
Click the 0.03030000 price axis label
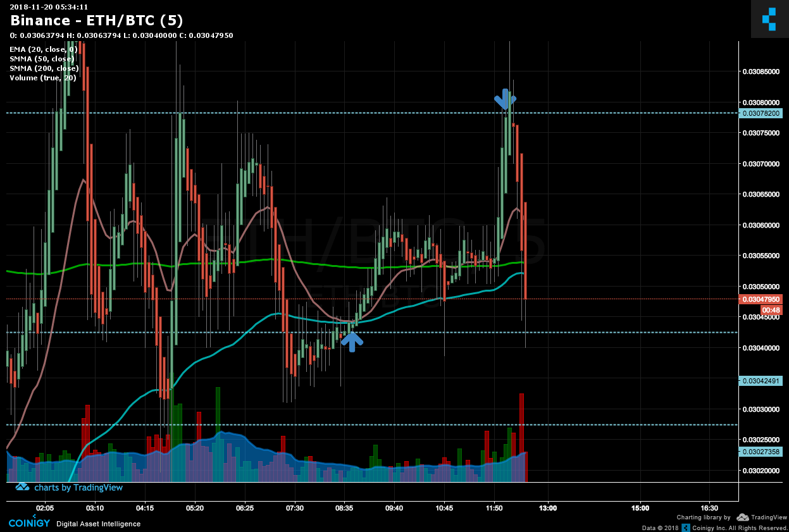pyautogui.click(x=762, y=409)
